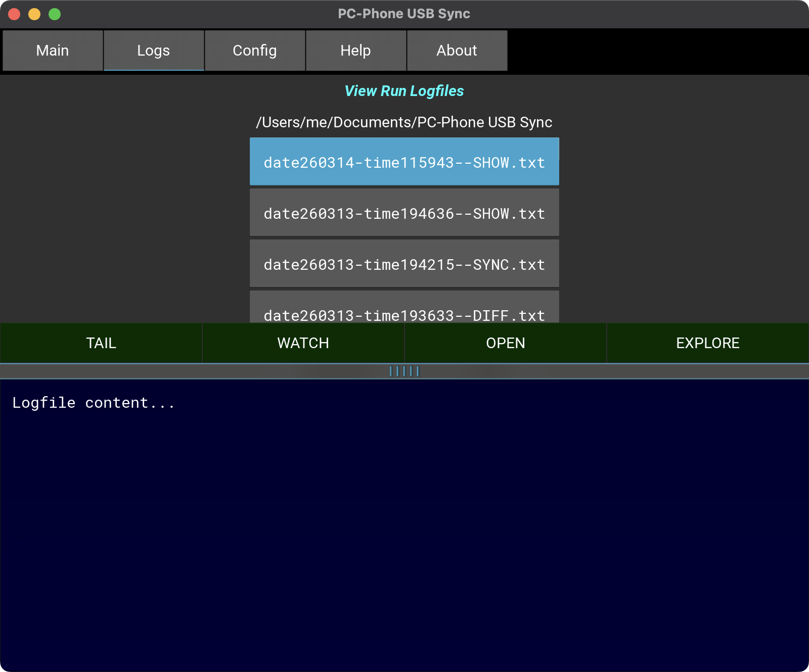809x672 pixels.
Task: Select the Logs tab
Action: [x=154, y=51]
